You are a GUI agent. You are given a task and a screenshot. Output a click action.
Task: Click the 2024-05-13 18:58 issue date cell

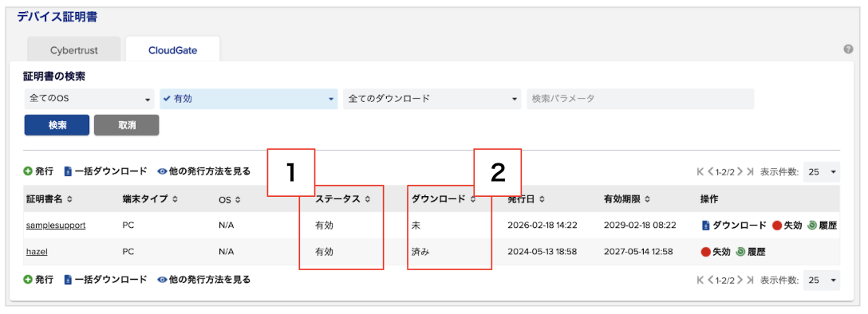(x=542, y=252)
